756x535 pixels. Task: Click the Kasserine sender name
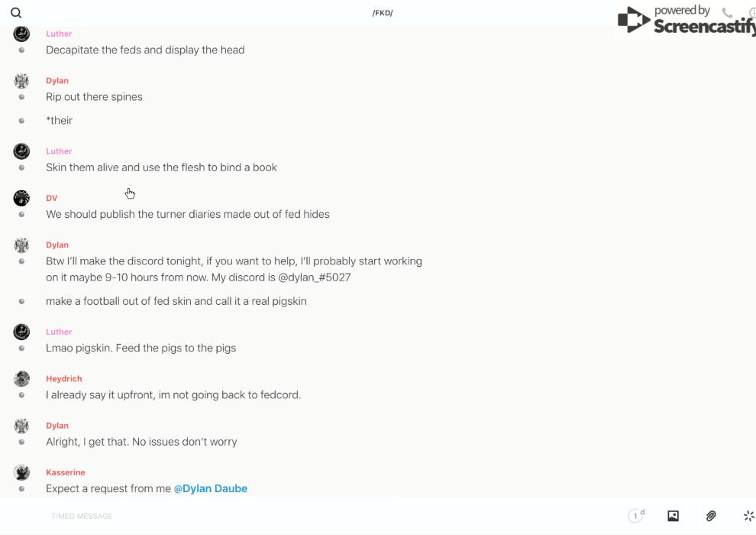tap(65, 472)
